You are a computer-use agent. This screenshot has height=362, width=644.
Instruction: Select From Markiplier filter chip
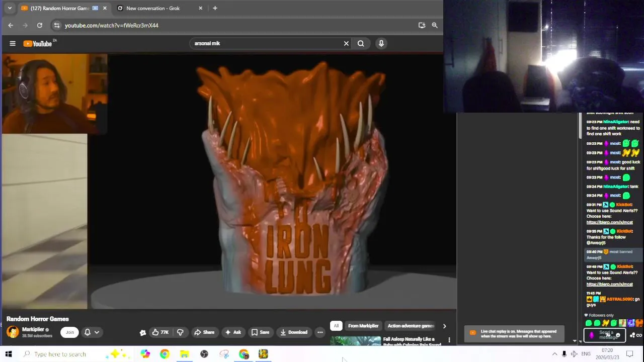pos(363,326)
